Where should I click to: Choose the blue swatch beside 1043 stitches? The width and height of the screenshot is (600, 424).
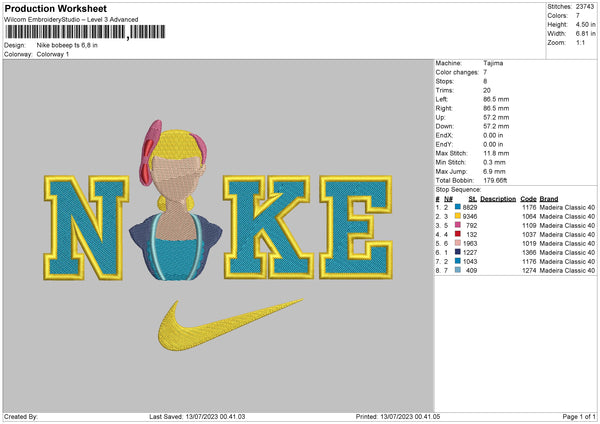tap(458, 261)
